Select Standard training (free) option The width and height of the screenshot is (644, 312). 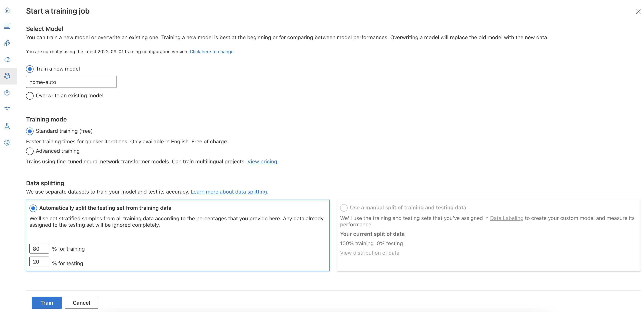coord(30,131)
